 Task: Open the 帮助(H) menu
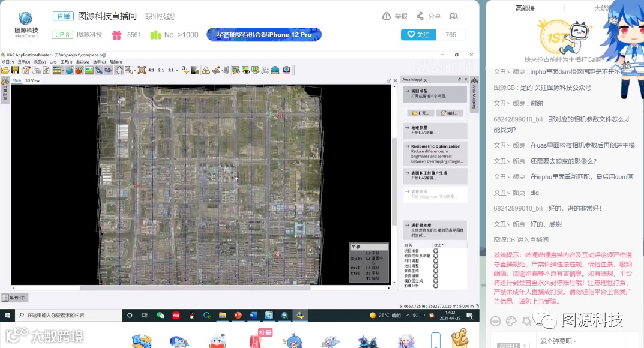pos(116,62)
